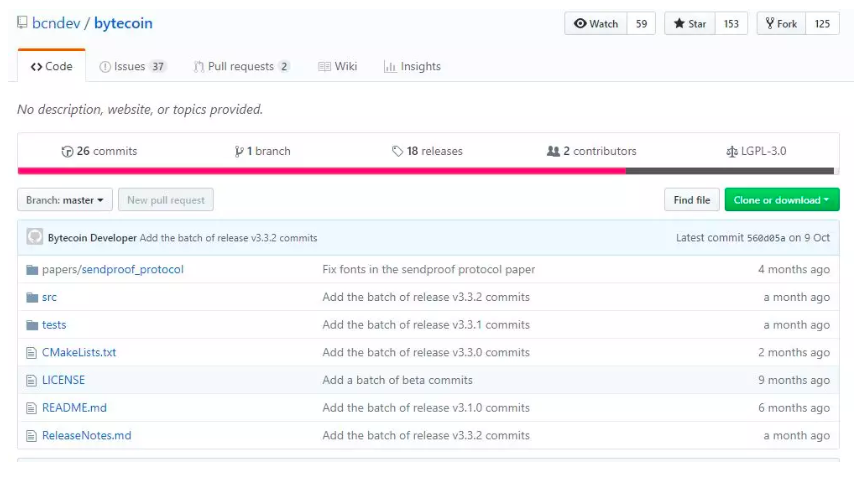Click 'Add a batch of beta commits' message
This screenshot has height=484, width=865.
point(397,380)
